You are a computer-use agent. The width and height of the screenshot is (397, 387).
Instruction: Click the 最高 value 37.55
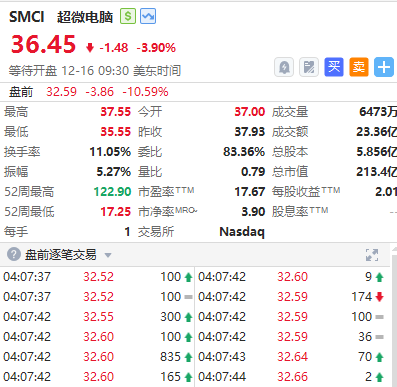116,112
